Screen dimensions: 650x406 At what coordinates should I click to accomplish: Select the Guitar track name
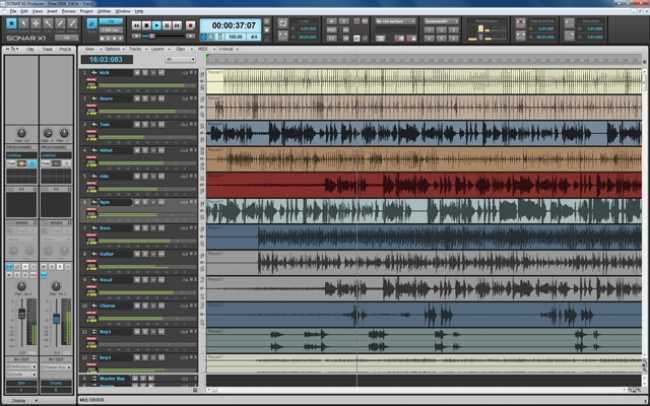pos(107,254)
